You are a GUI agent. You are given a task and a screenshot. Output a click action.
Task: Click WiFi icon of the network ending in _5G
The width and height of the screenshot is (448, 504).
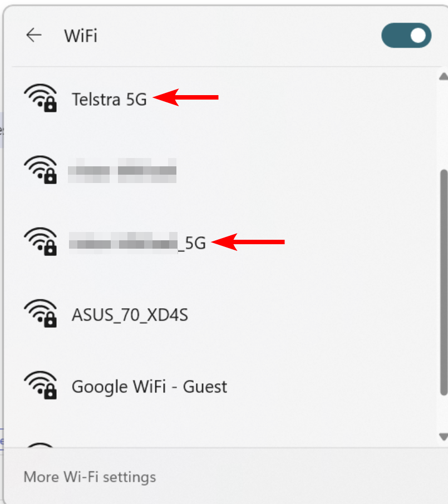coord(41,241)
